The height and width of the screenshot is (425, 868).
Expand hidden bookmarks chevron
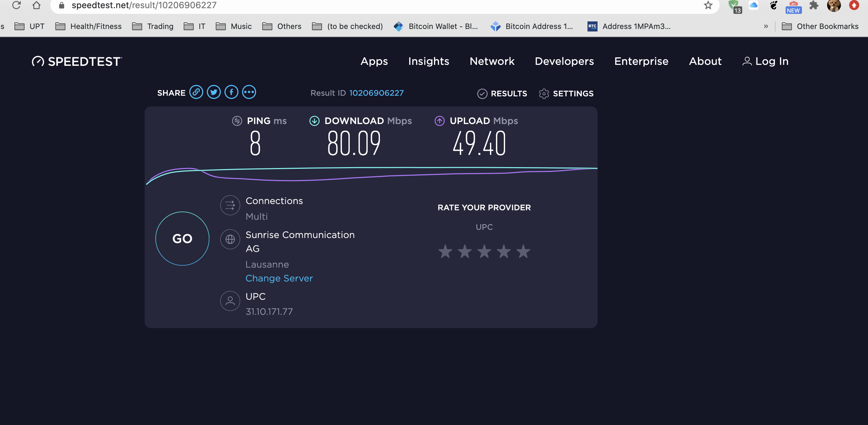click(766, 26)
